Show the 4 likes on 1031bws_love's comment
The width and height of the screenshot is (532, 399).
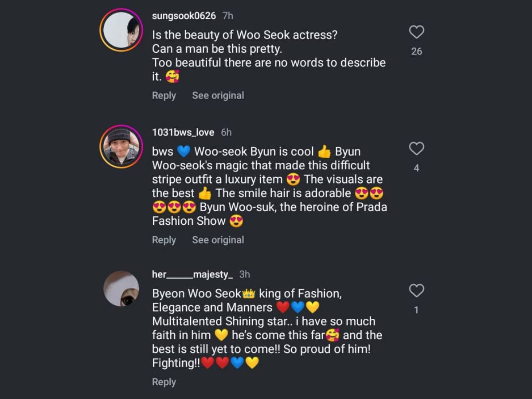click(416, 168)
